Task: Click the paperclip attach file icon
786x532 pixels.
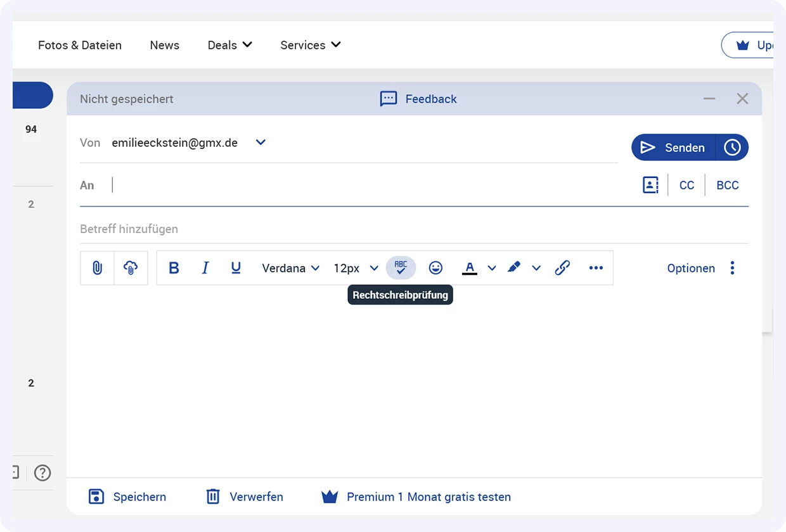Action: (x=97, y=268)
